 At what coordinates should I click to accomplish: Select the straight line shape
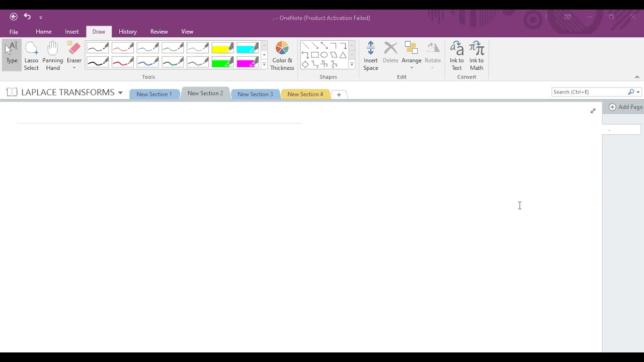tap(305, 46)
